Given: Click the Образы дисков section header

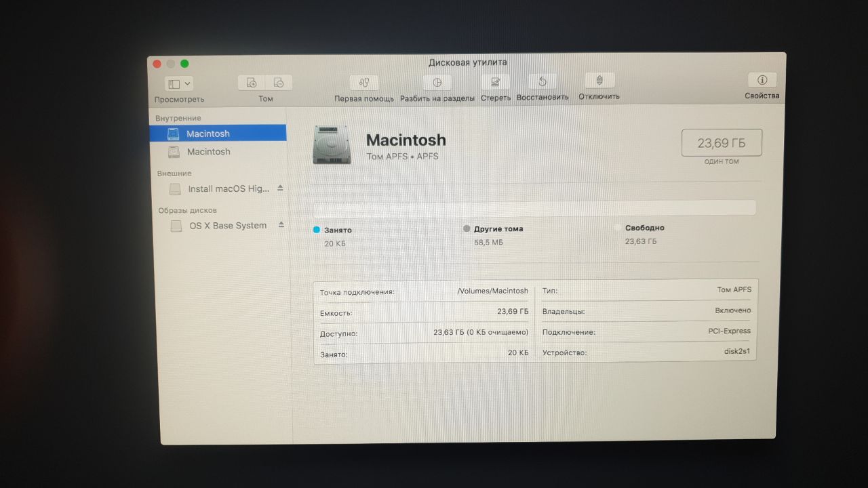Looking at the screenshot, I should tap(188, 210).
